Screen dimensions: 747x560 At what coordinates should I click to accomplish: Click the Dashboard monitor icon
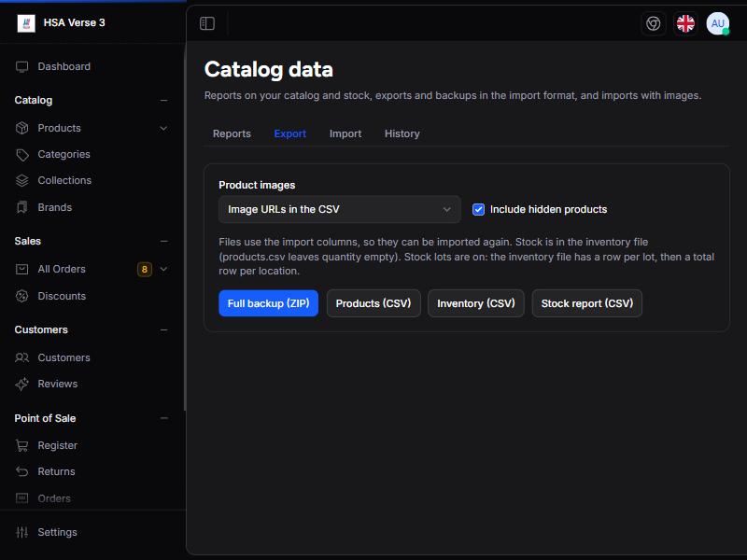[x=21, y=66]
